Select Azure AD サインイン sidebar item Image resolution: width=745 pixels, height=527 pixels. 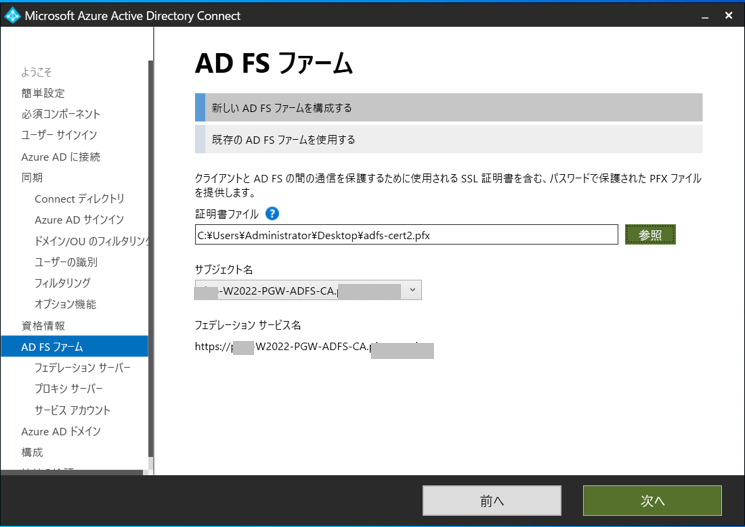[x=79, y=220]
